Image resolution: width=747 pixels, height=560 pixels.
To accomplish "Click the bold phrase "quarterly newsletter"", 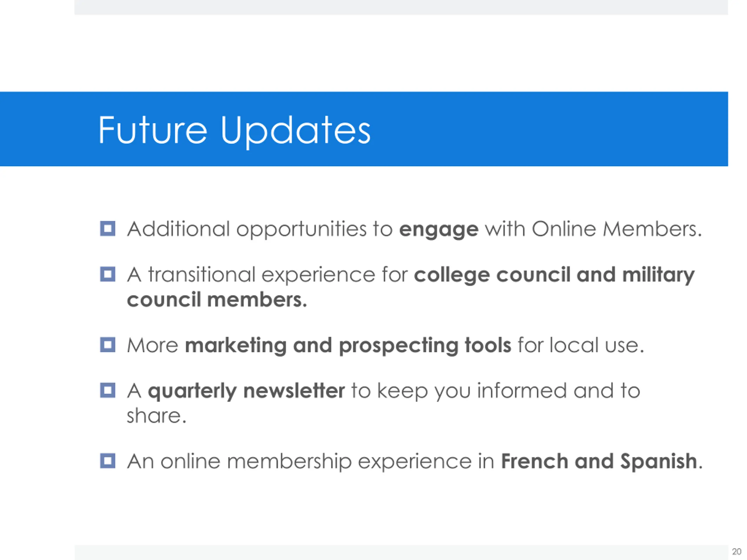I will click(x=247, y=391).
